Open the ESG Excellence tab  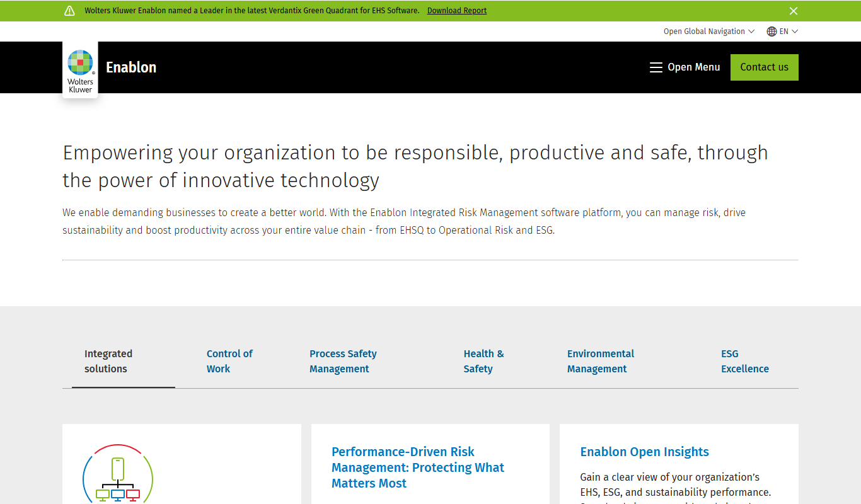745,362
